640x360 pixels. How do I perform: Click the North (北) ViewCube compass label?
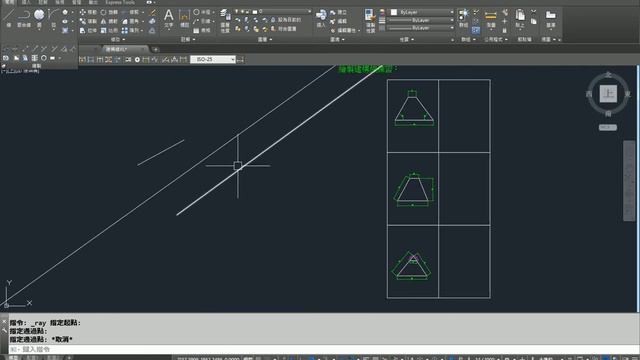point(608,75)
